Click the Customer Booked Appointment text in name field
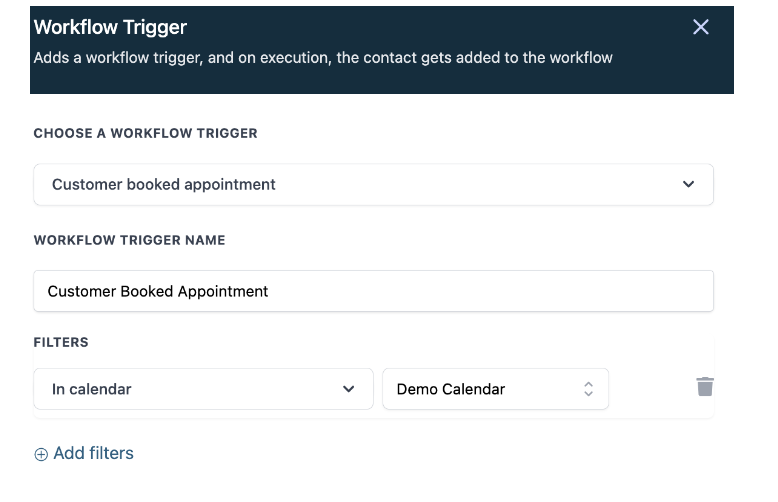 pos(158,291)
